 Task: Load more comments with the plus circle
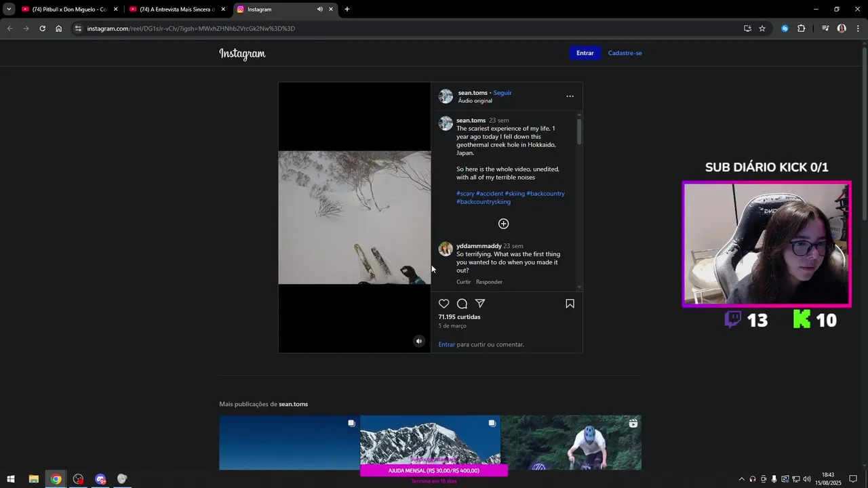pos(503,224)
